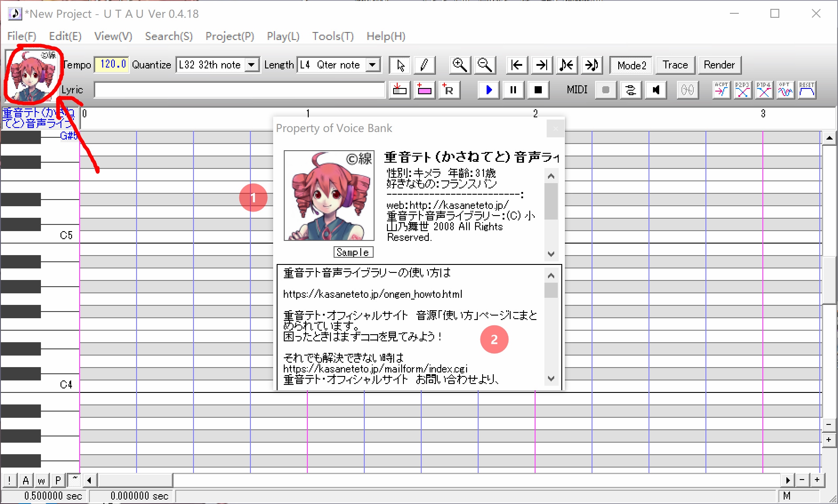
Task: Toggle the 'w' view button at bottom
Action: (x=41, y=480)
